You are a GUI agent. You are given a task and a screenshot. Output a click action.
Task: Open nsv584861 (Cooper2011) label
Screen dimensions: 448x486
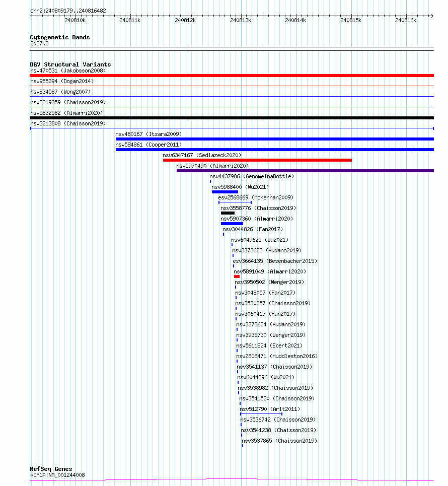[148, 145]
